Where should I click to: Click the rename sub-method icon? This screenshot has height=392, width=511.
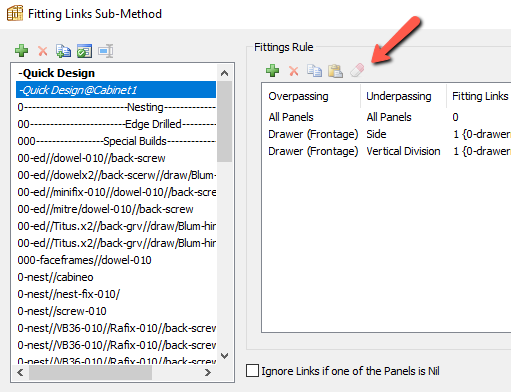pyautogui.click(x=106, y=51)
